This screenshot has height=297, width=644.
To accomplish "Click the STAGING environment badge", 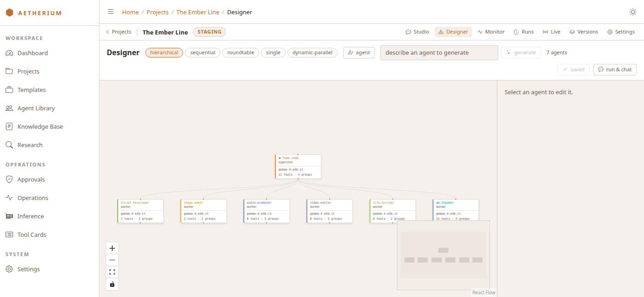I will coord(210,32).
